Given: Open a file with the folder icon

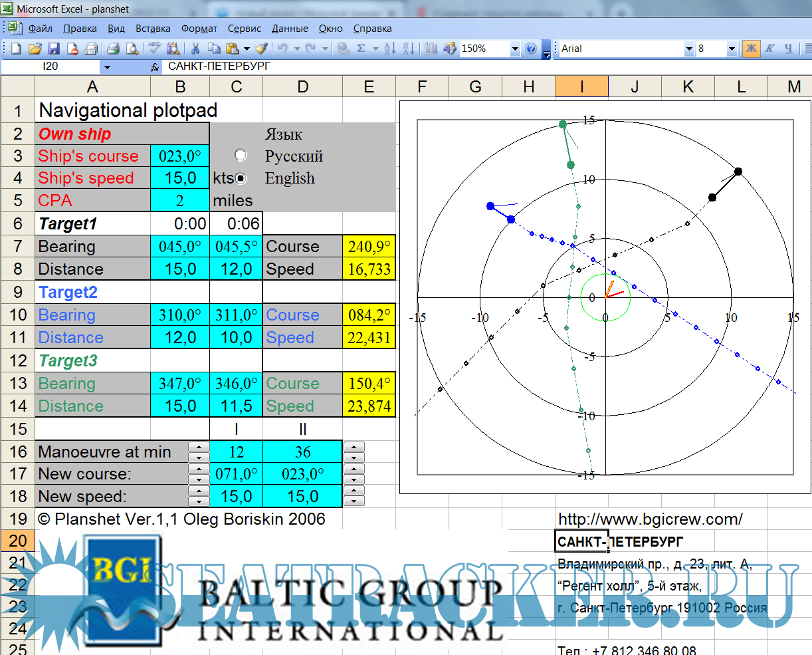Looking at the screenshot, I should pos(35,49).
